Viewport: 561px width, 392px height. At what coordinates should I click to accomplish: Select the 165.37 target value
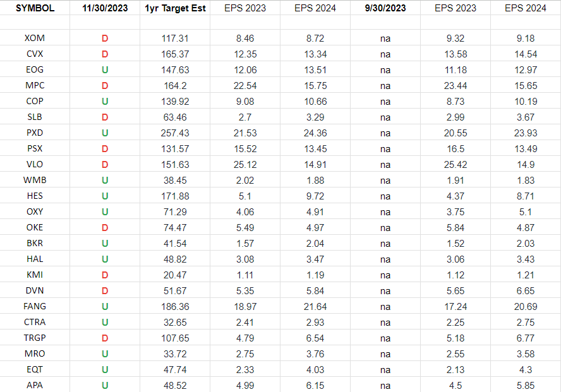pyautogui.click(x=175, y=54)
